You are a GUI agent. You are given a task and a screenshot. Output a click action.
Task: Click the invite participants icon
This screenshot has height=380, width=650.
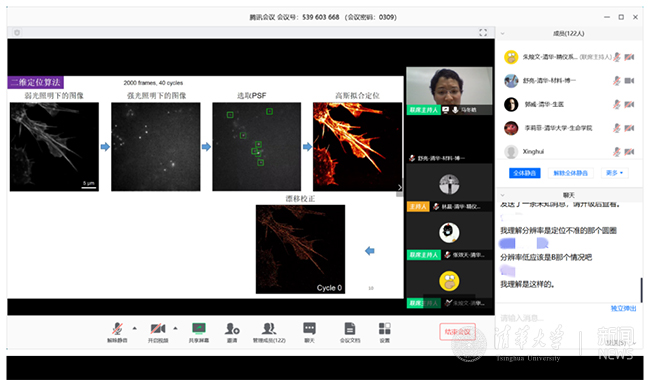[232, 329]
